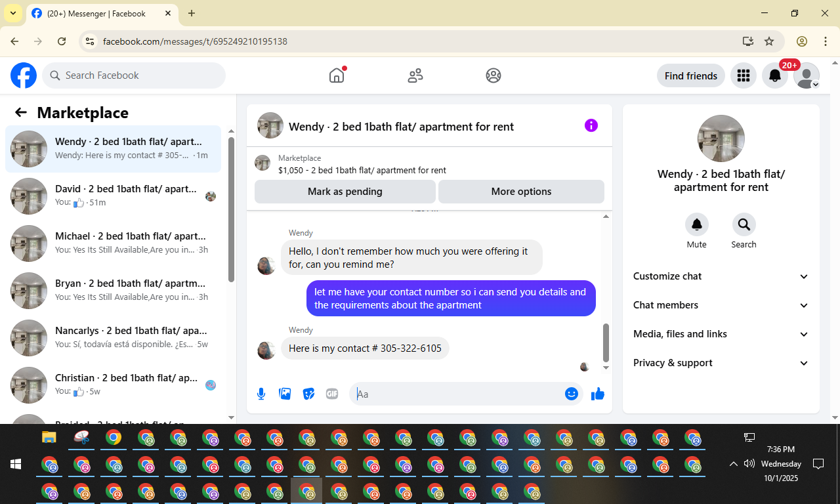Send a thumbs-up like
This screenshot has width=840, height=504.
(x=598, y=394)
